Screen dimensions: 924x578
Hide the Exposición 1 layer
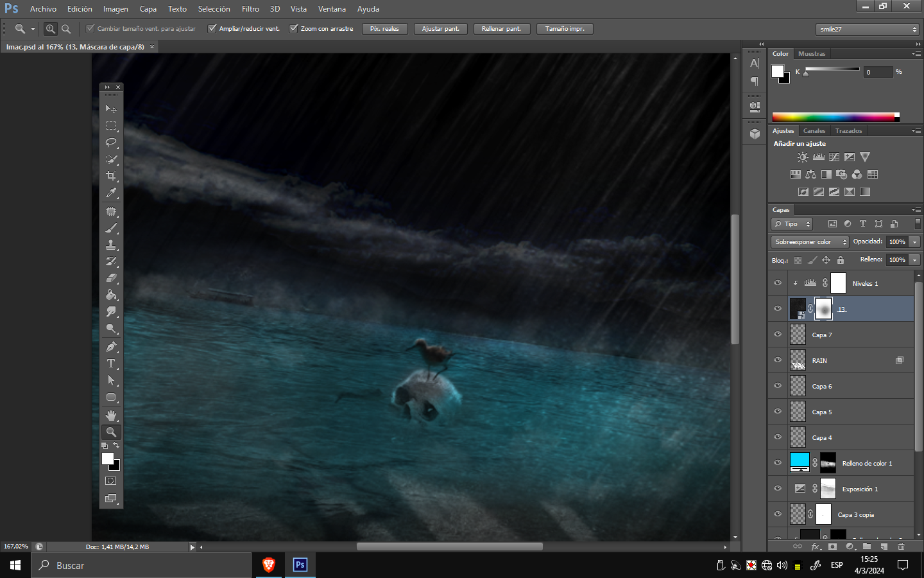(778, 489)
